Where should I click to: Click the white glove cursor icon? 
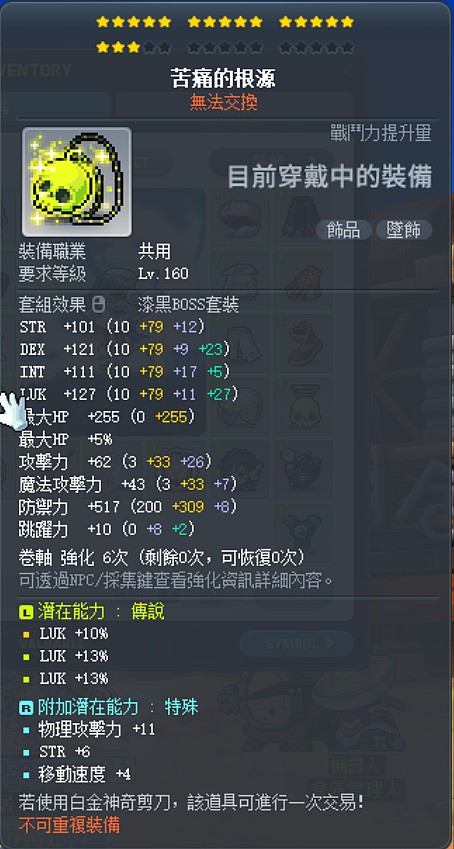point(13,410)
